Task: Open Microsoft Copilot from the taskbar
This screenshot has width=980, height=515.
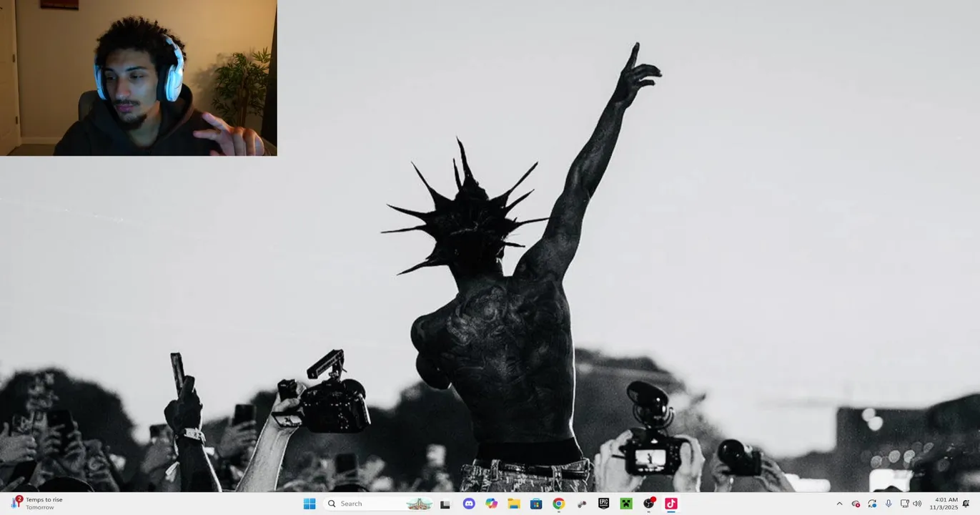Action: point(491,504)
